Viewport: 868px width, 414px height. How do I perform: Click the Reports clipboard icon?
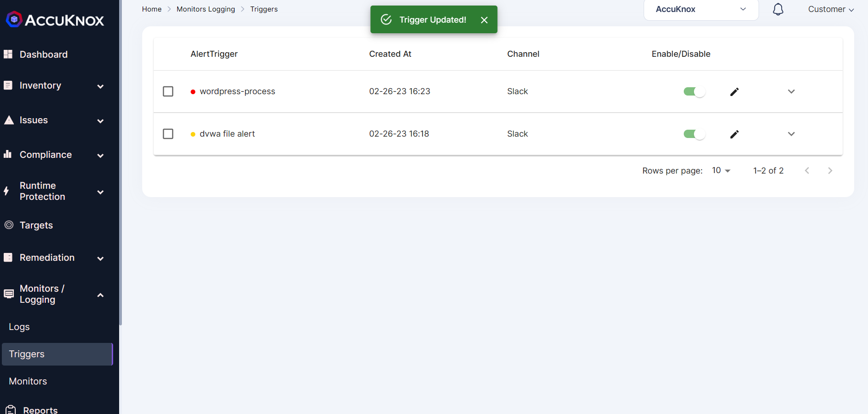(x=10, y=409)
